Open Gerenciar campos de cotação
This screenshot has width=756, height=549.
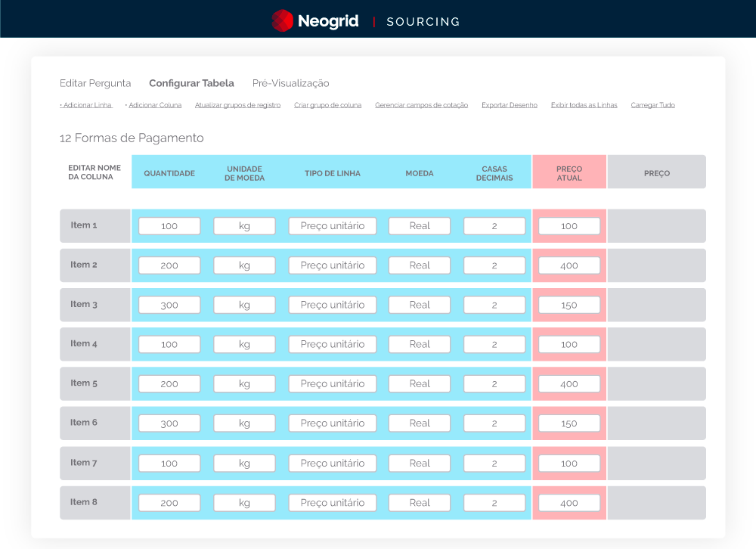point(421,105)
